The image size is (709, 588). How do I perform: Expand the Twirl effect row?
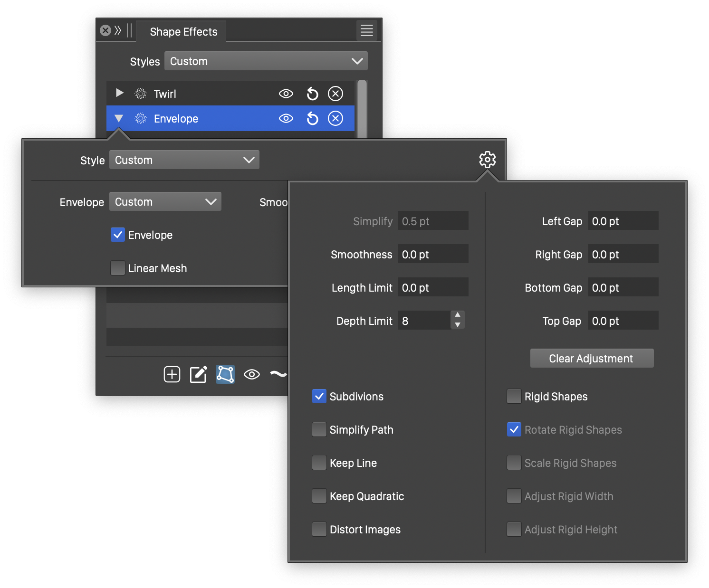point(120,93)
